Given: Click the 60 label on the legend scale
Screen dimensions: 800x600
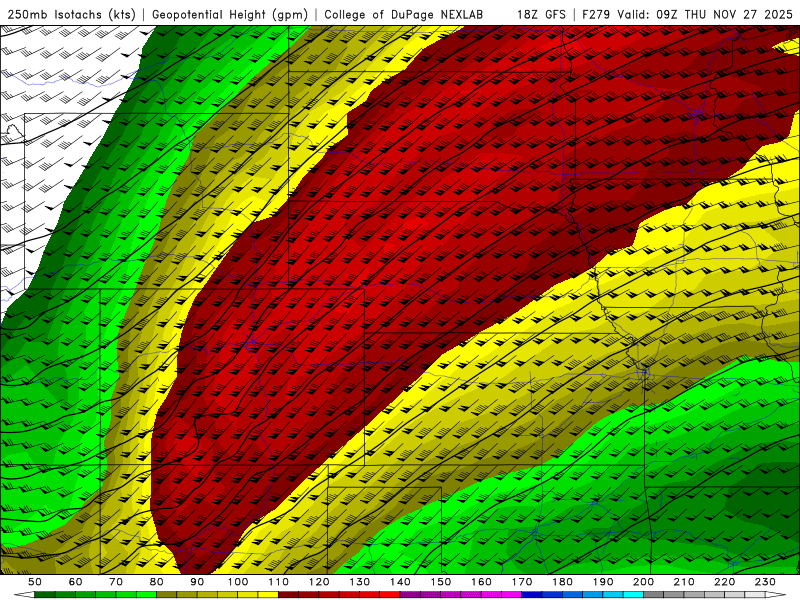Looking at the screenshot, I should click(76, 582).
